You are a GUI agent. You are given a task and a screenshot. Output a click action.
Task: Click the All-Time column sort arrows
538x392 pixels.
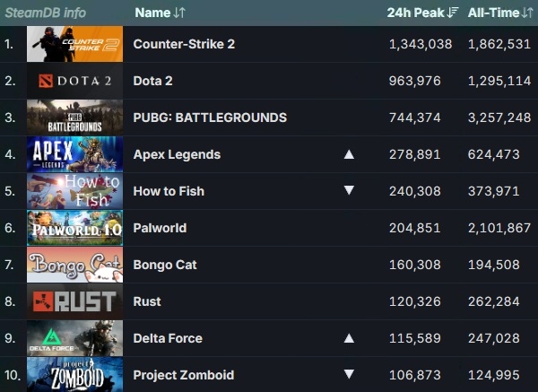pyautogui.click(x=527, y=13)
